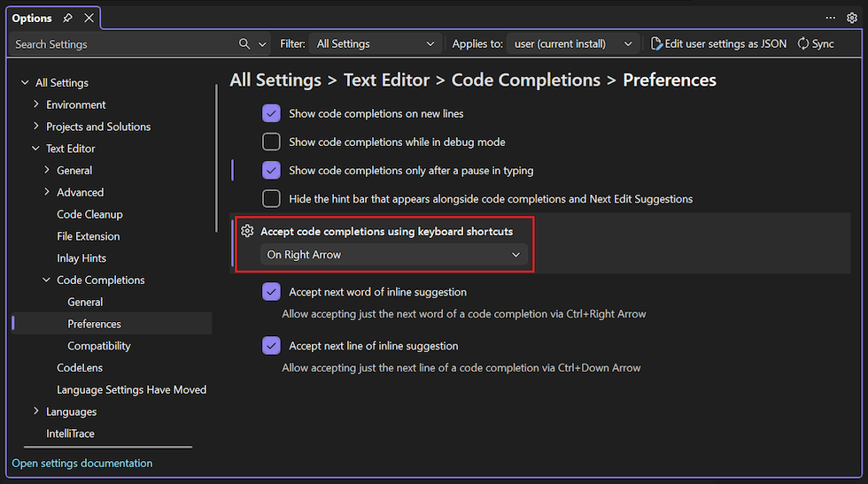The width and height of the screenshot is (868, 484).
Task: Toggle completions only after pause in typing
Action: click(x=271, y=171)
